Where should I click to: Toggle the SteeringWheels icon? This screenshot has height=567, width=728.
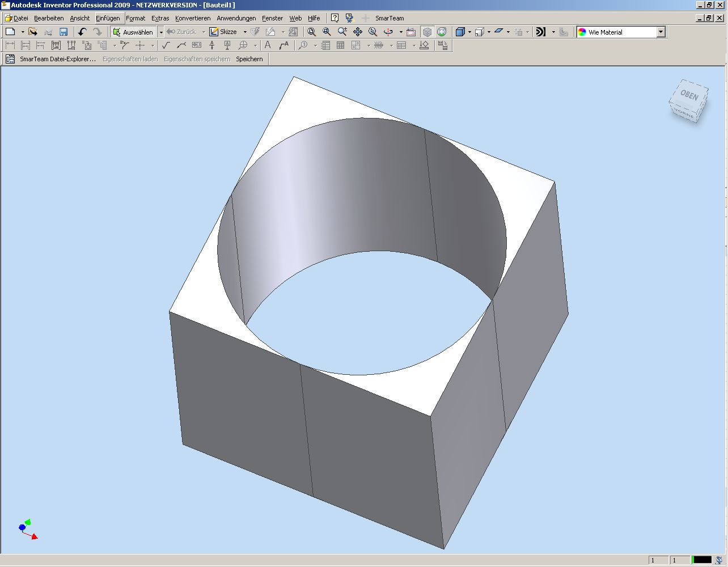click(442, 32)
